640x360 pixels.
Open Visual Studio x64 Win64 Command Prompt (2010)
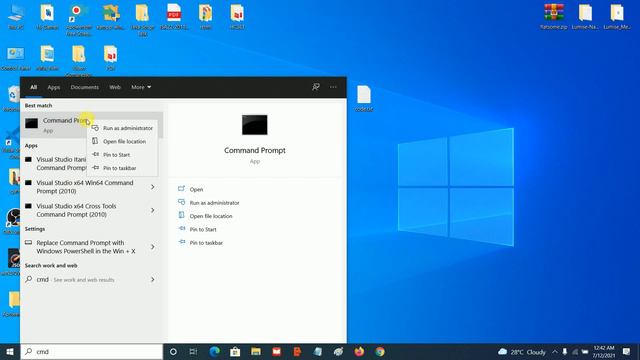pos(84,187)
